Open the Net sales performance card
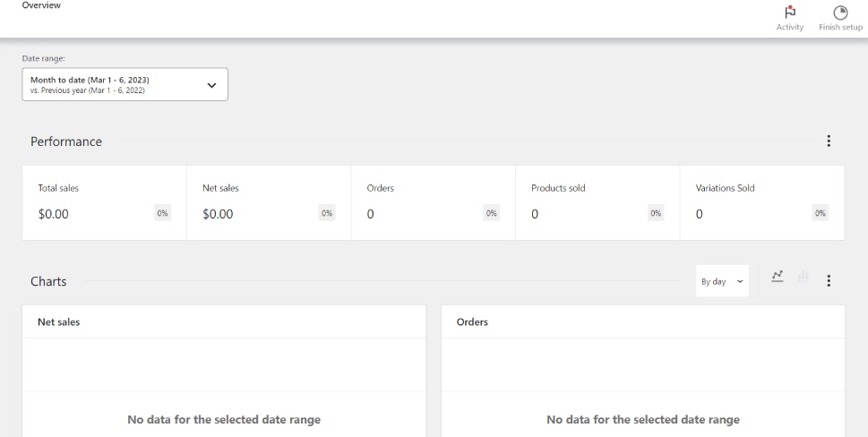 coord(269,202)
